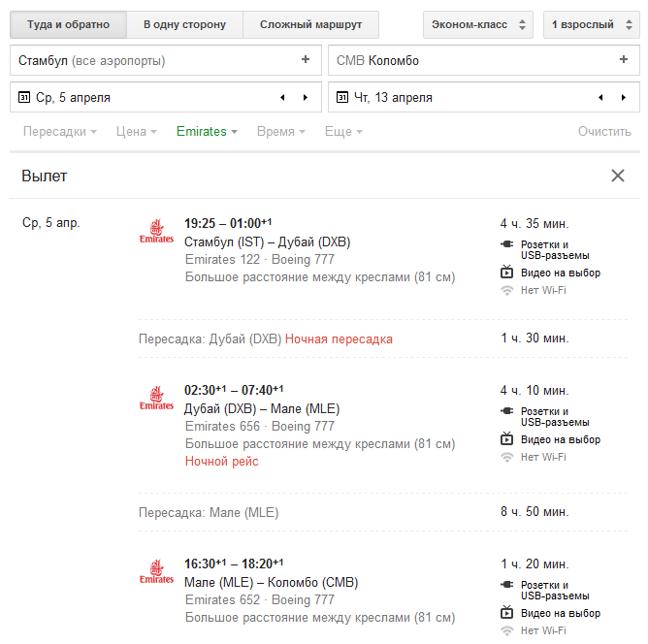Click the Emirates logo of Стамбул–Дубай flight
648x644 pixels.
(156, 231)
